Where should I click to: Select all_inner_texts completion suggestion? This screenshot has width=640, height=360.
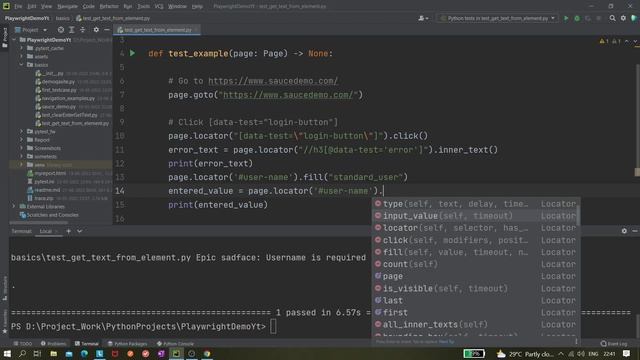476,324
